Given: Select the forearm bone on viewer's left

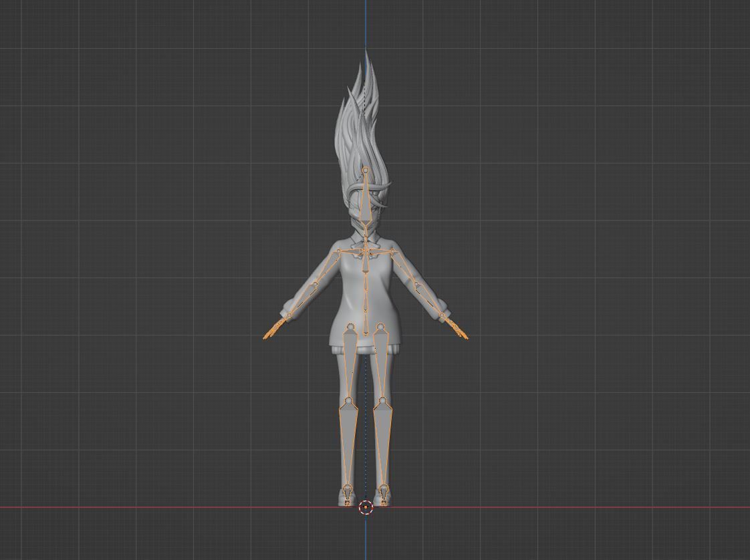Looking at the screenshot, I should 301,300.
